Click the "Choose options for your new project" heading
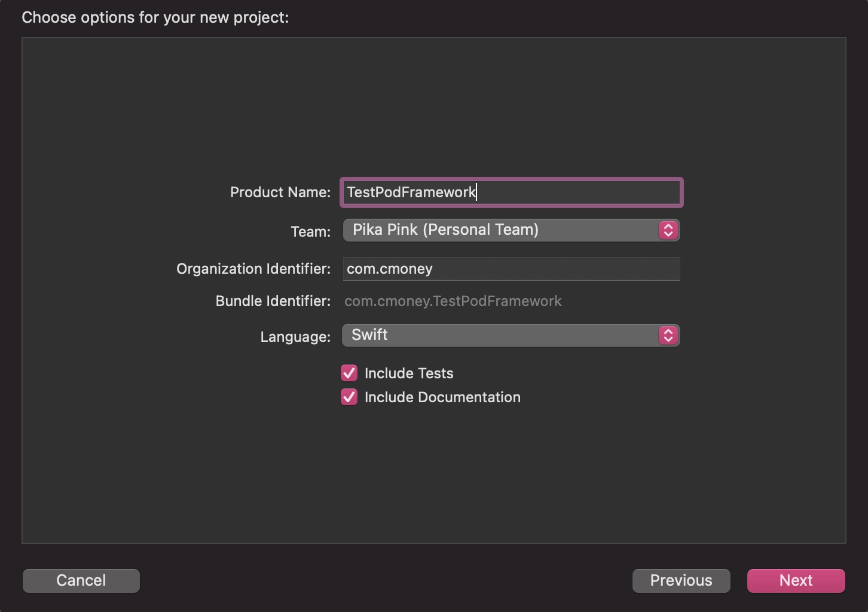868x612 pixels. [x=155, y=17]
